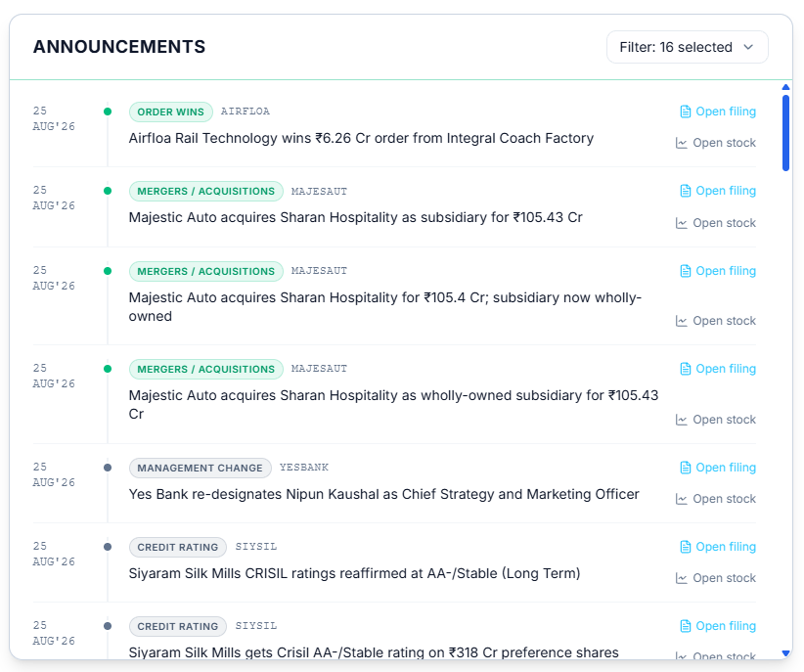Click MAJESAUT ticker on wholly-owned subsidiary ₹105.43 row
804x672 pixels.
[319, 369]
